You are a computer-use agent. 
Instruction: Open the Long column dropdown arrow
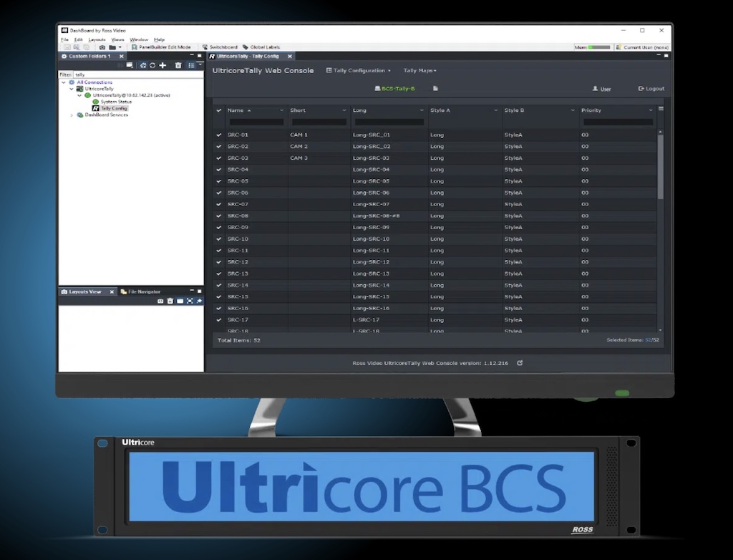coord(422,110)
